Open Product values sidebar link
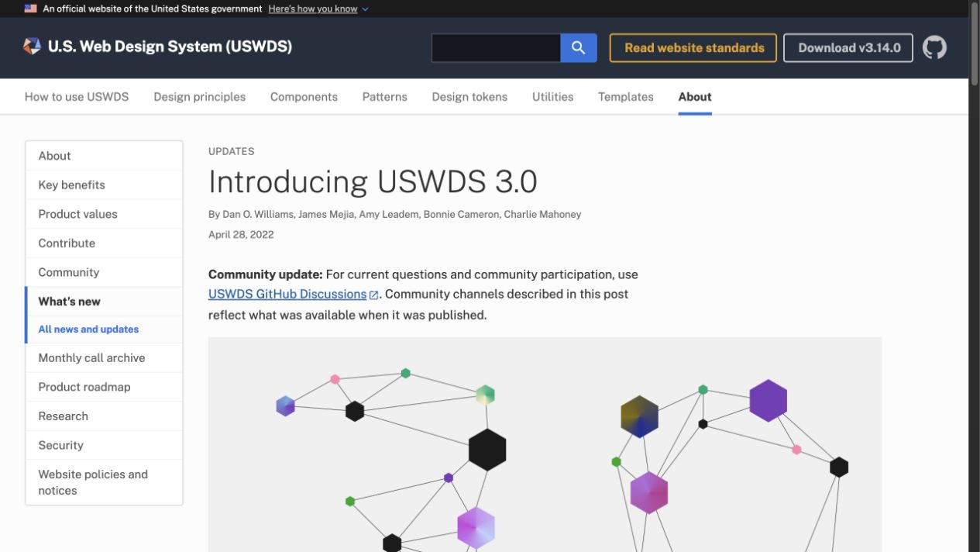 point(104,214)
